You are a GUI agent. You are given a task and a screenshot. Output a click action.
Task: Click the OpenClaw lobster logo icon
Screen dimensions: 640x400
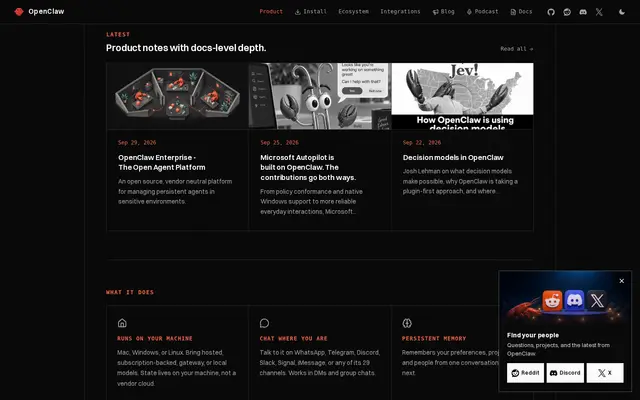[19, 12]
